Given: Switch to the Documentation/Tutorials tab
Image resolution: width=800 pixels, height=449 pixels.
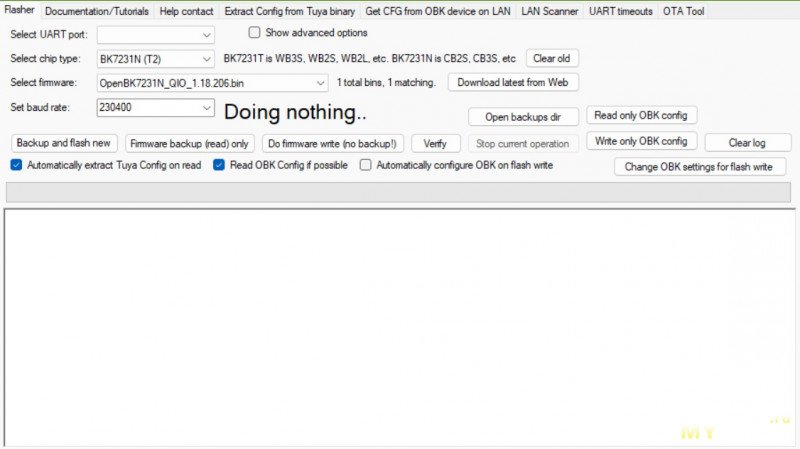Looking at the screenshot, I should click(x=97, y=11).
